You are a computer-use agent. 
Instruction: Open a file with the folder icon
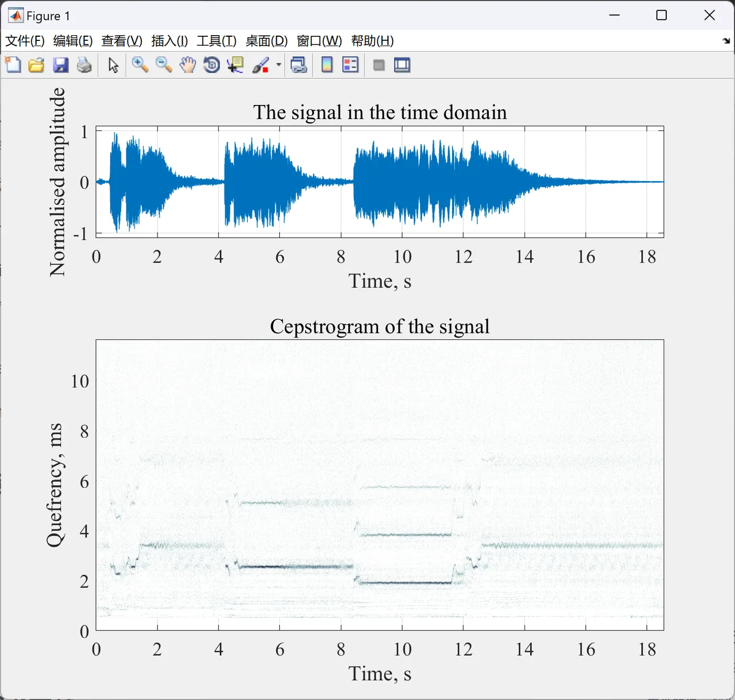coord(36,65)
